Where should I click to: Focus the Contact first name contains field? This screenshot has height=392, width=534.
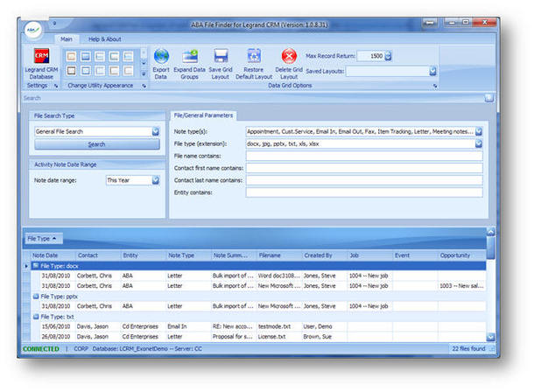(x=364, y=168)
